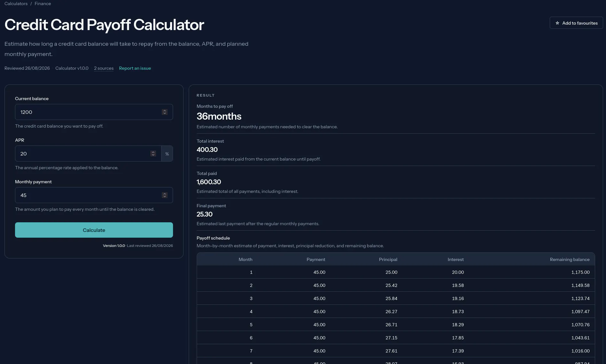Click the Payment column header
Viewport: 606px width, 364px height.
(316, 259)
